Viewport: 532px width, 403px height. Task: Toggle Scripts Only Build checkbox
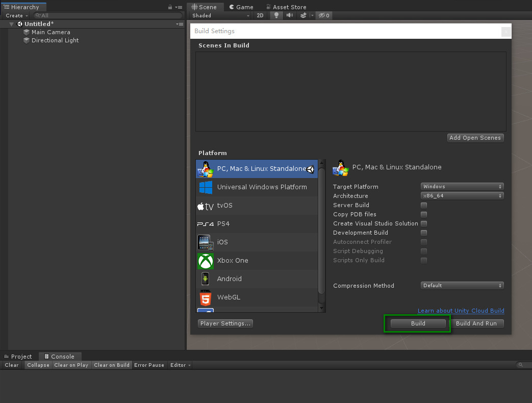tap(424, 260)
